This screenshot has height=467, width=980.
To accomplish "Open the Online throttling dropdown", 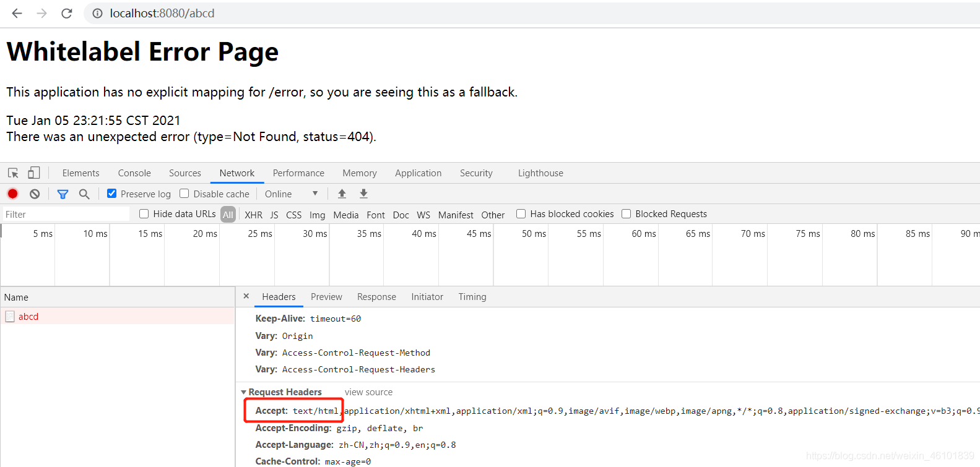I will tap(291, 194).
